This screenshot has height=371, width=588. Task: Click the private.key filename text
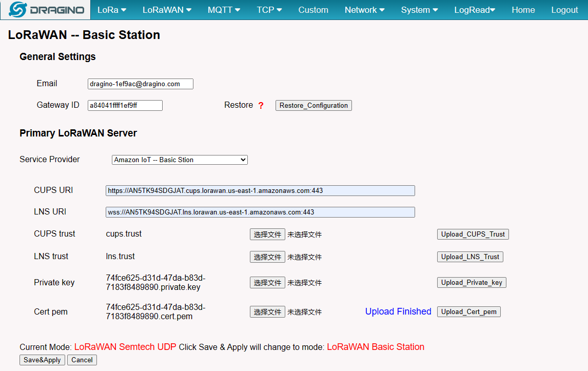(155, 282)
